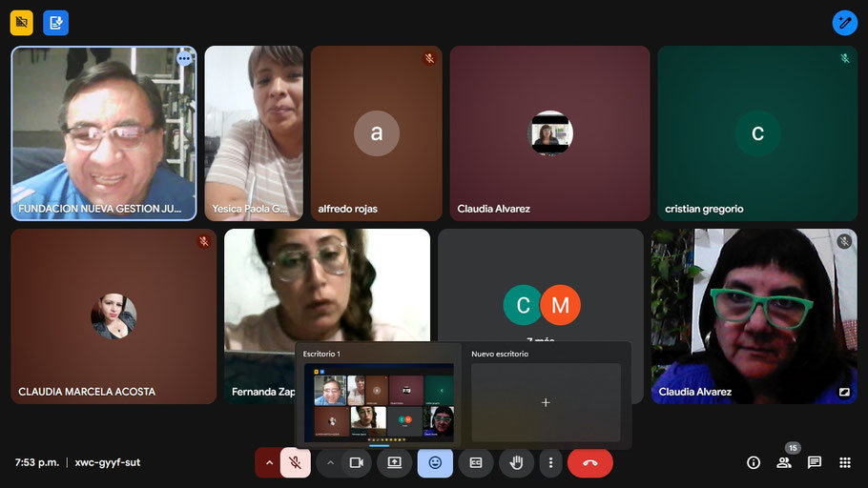Click the yellow icon at top left
The image size is (868, 488).
click(x=22, y=23)
